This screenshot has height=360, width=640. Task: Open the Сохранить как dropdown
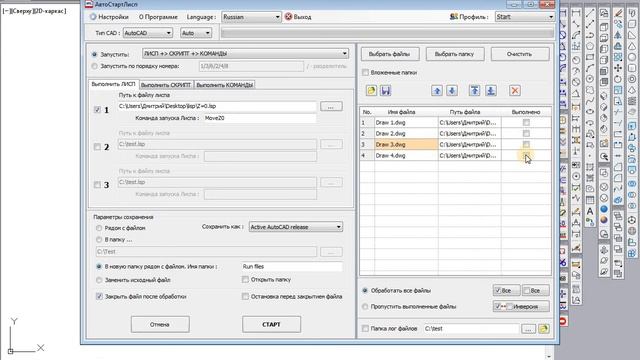click(296, 227)
